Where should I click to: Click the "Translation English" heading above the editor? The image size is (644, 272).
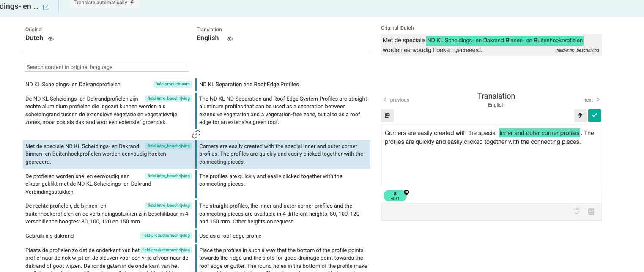pos(496,100)
